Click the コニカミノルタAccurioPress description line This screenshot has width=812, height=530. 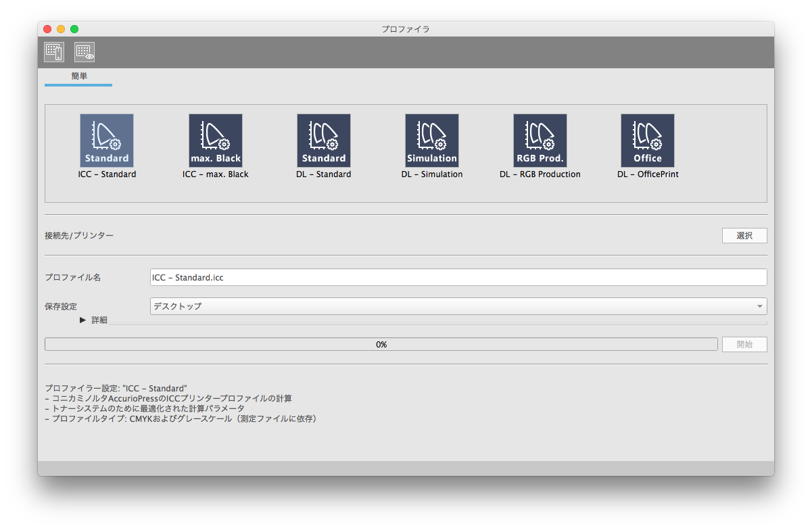click(x=168, y=399)
